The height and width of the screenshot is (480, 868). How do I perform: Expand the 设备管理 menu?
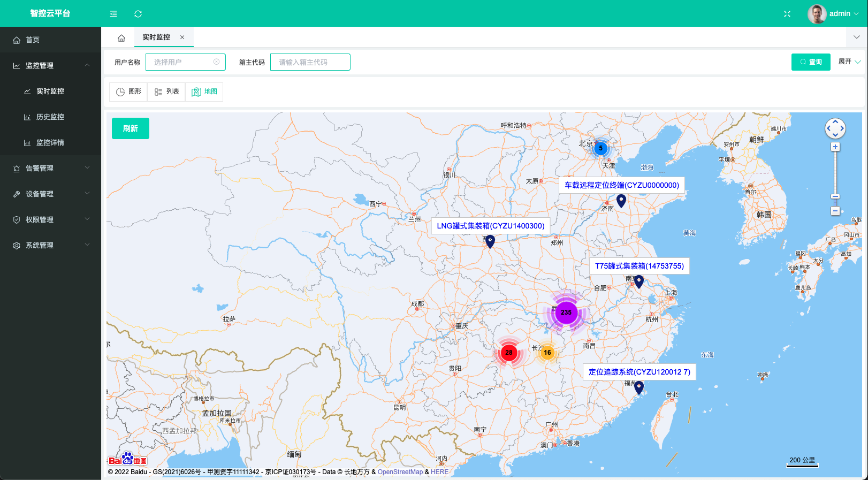tap(50, 194)
